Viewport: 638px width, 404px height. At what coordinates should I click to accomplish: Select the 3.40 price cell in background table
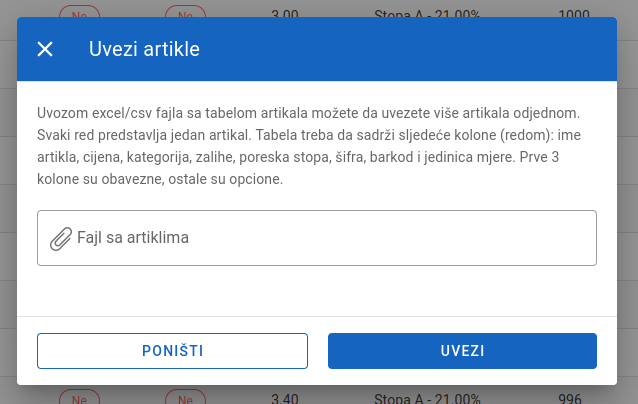click(x=285, y=398)
